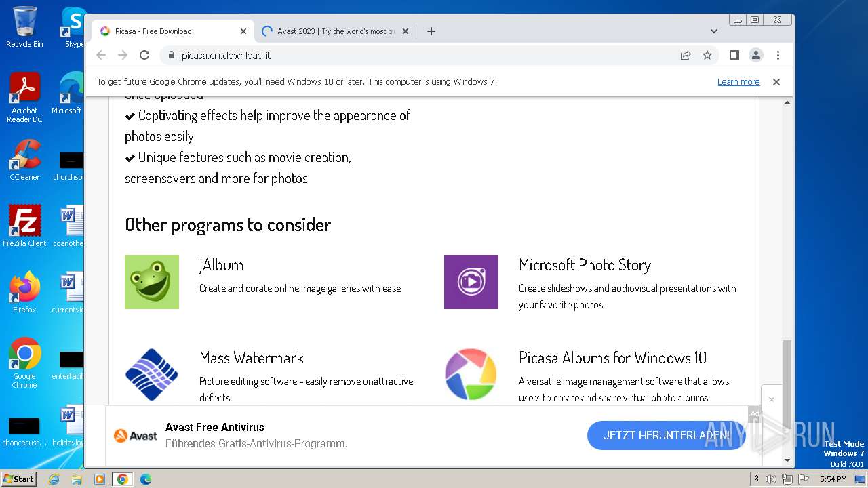Select the Acrobat Reader DC desktop icon
The width and height of the screenshot is (868, 488).
click(24, 98)
